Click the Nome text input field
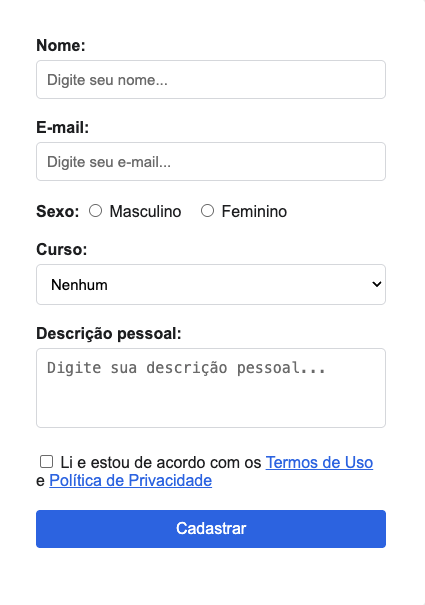This screenshot has height=605, width=425. [x=211, y=79]
